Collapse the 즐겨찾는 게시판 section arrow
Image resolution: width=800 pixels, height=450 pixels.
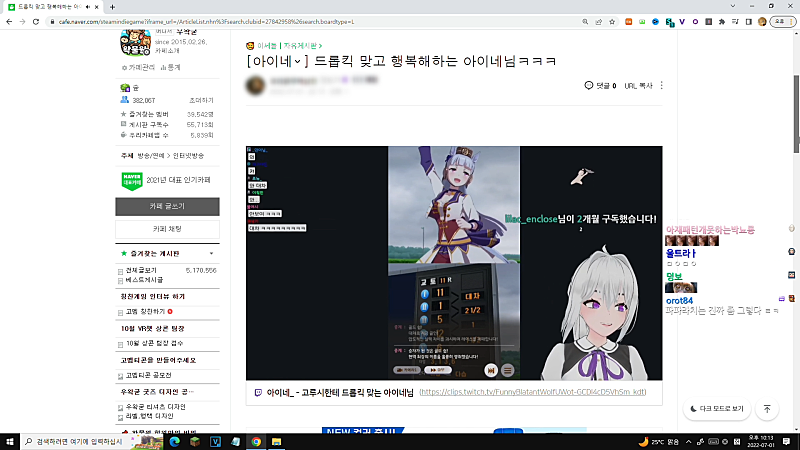pos(211,254)
